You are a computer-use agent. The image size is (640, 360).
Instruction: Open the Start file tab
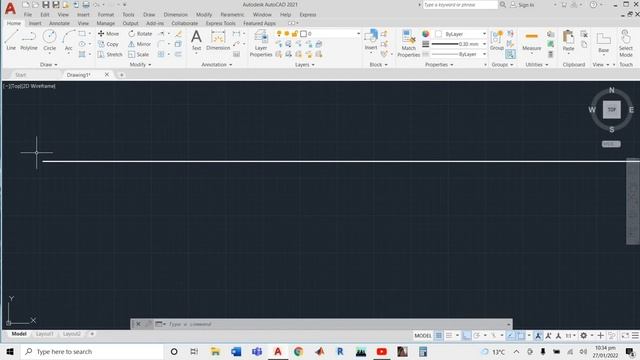tap(20, 75)
